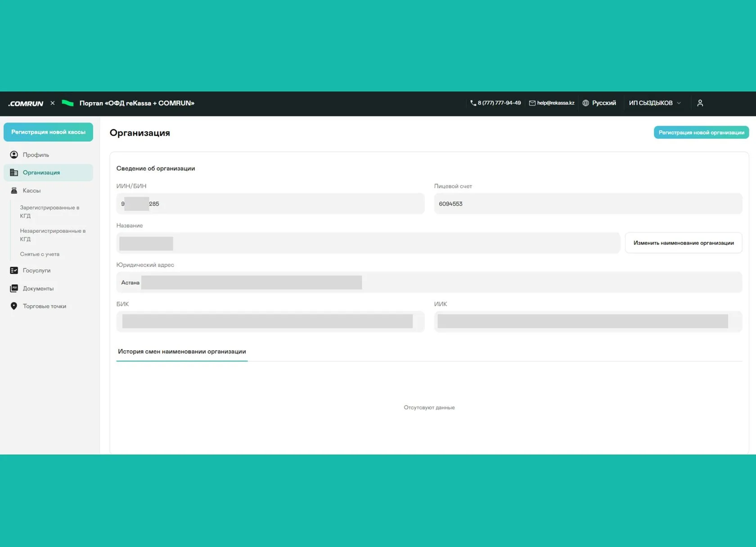Select Организация in the sidebar
The height and width of the screenshot is (547, 756).
[48, 172]
